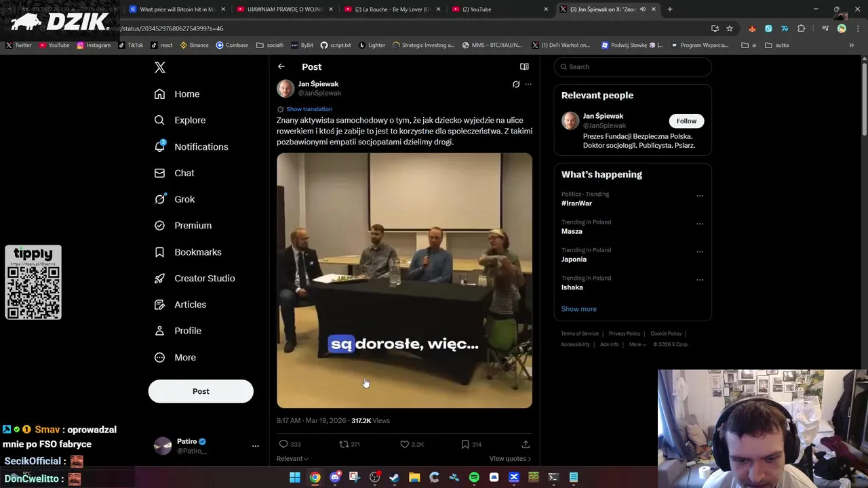868x488 pixels.
Task: Expand the Relevant replies sort dropdown
Action: click(x=292, y=459)
